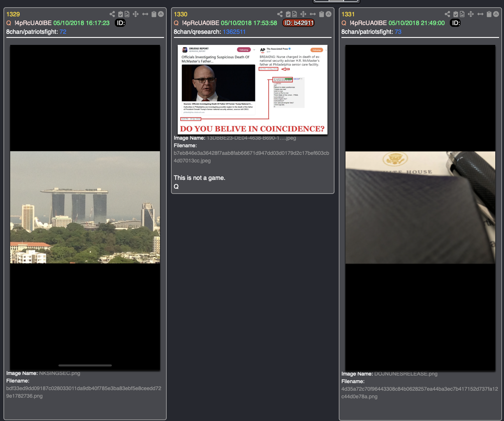This screenshot has height=421, width=504.
Task: Click the Q signature under post 1330 text
Action: pyautogui.click(x=176, y=187)
